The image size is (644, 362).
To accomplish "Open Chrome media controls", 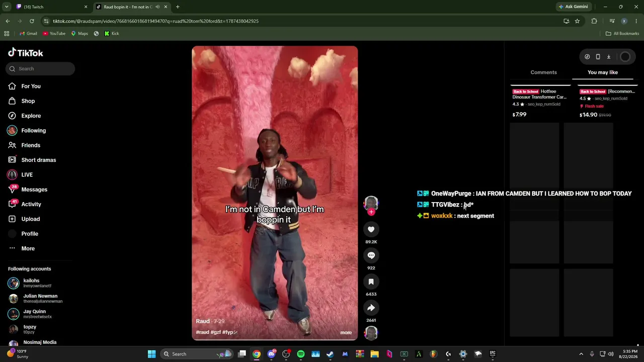I will click(612, 21).
